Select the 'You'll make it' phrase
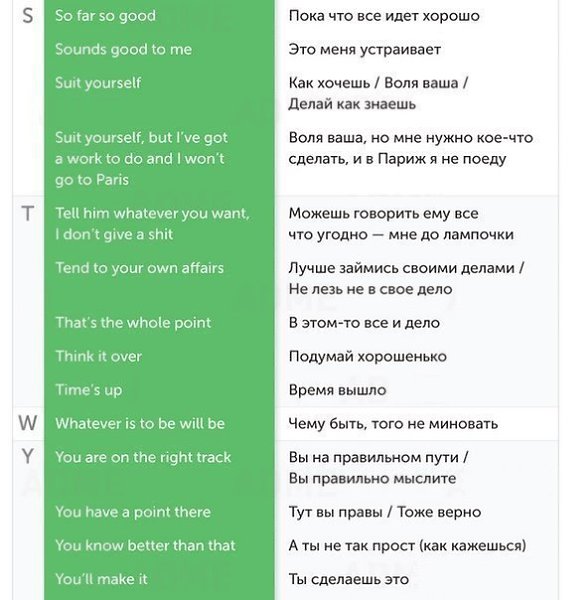The image size is (570, 600). pyautogui.click(x=101, y=579)
